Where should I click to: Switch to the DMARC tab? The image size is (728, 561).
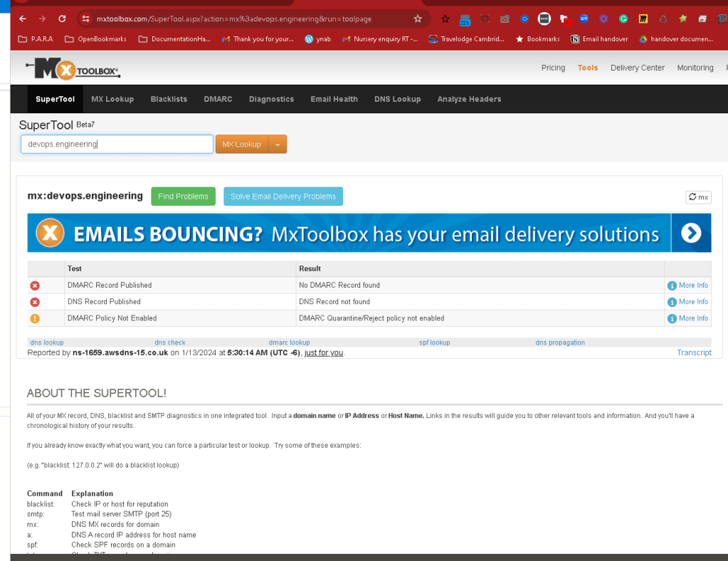pos(218,99)
